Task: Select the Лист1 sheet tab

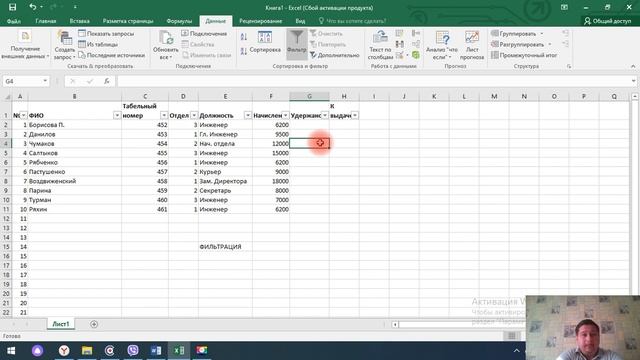Action: point(61,324)
